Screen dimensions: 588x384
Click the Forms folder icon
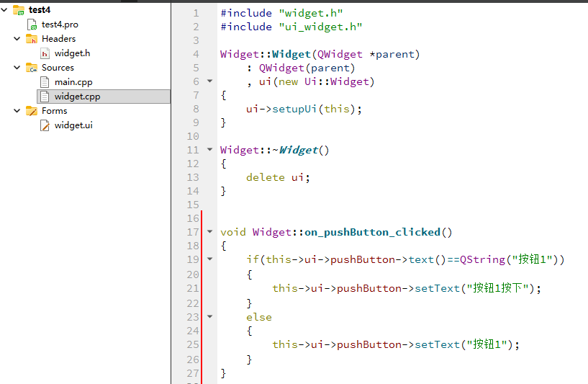click(32, 111)
